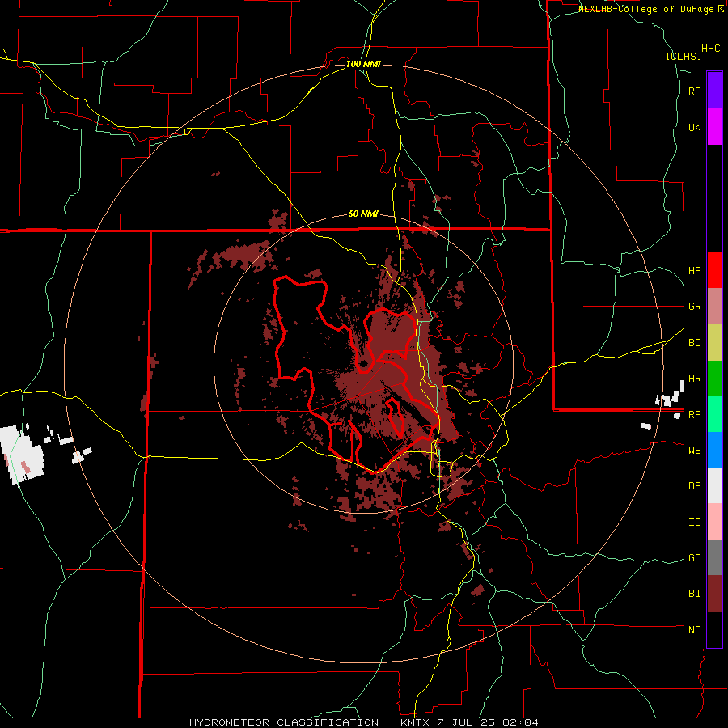Click the green HR legend color swatch
The image size is (728, 728).
(714, 379)
